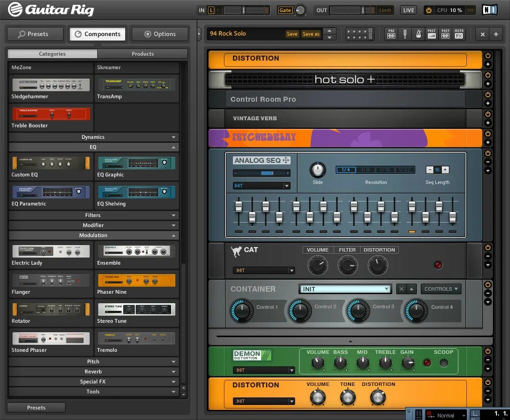The image size is (510, 420).
Task: Switch to the Presets tab
Action: coord(36,34)
